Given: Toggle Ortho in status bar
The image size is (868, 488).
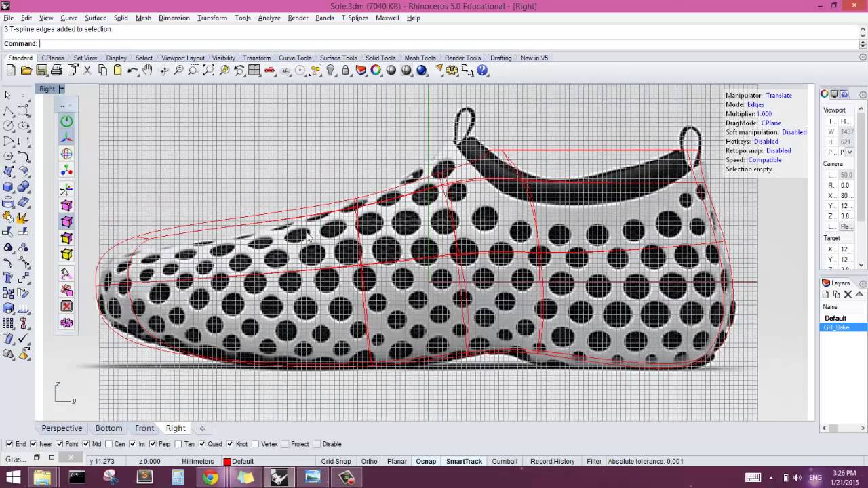Looking at the screenshot, I should pos(369,461).
